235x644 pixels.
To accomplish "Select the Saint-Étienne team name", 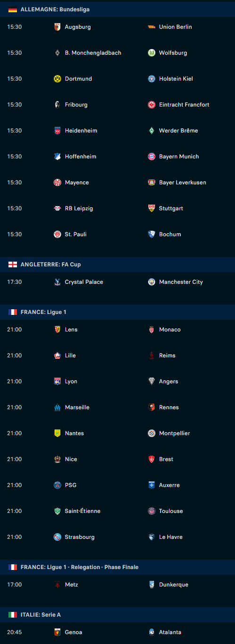I will point(82,511).
